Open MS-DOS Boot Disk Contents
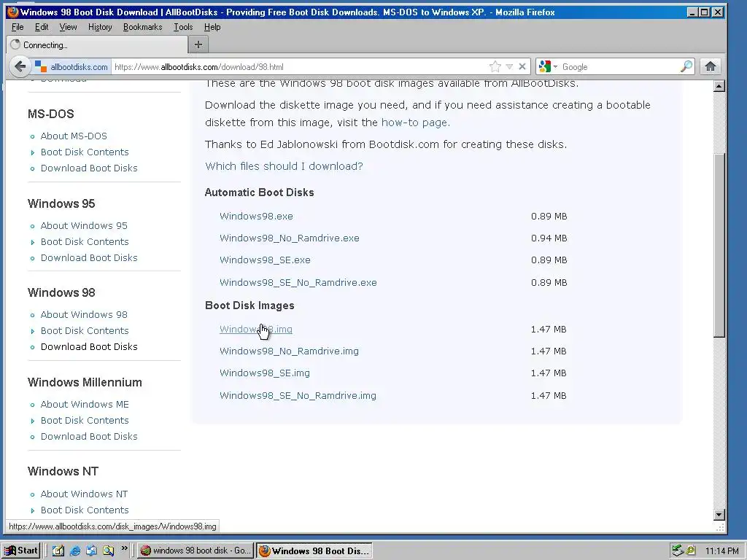This screenshot has width=747, height=560. tap(85, 152)
